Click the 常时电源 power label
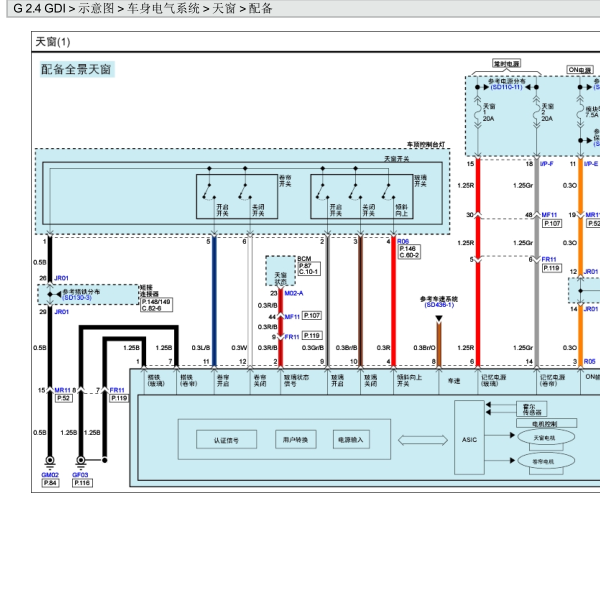This screenshot has height=600, width=600. (x=507, y=64)
